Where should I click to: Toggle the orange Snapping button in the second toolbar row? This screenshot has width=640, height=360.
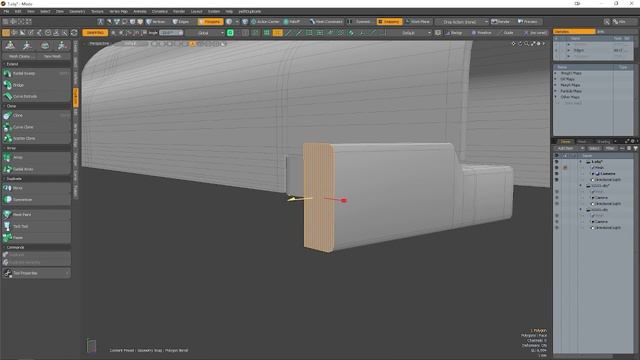point(95,33)
